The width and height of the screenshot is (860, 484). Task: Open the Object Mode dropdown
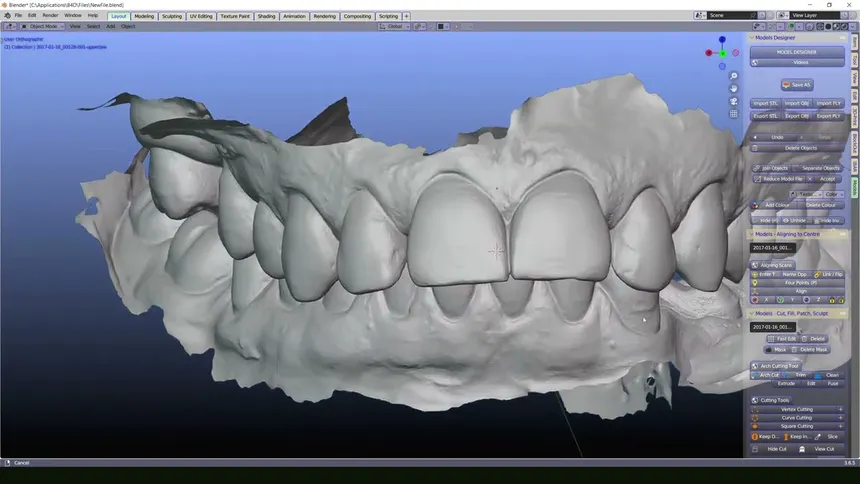[x=42, y=26]
